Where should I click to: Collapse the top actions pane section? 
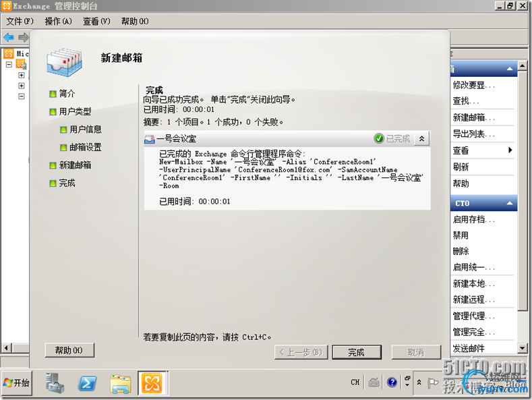pos(510,69)
